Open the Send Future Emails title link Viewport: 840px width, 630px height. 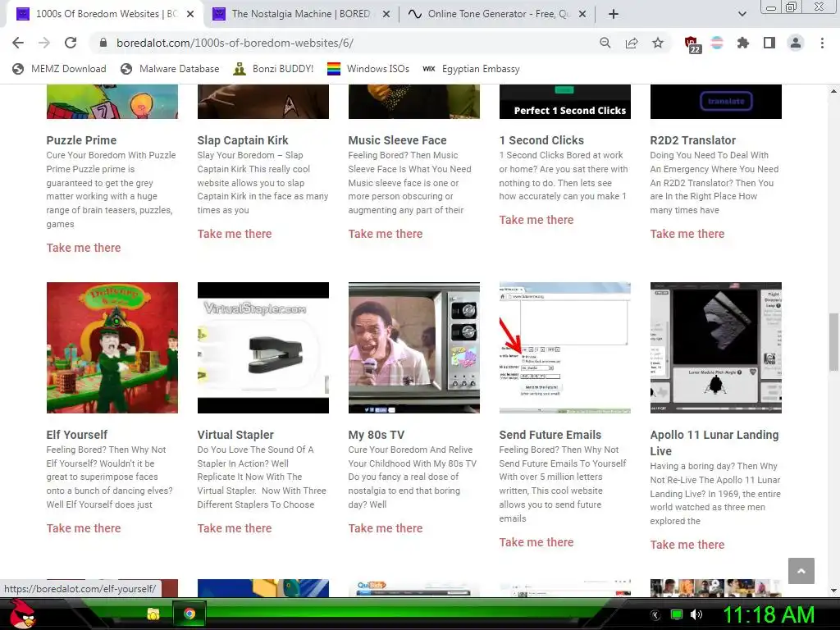click(550, 435)
